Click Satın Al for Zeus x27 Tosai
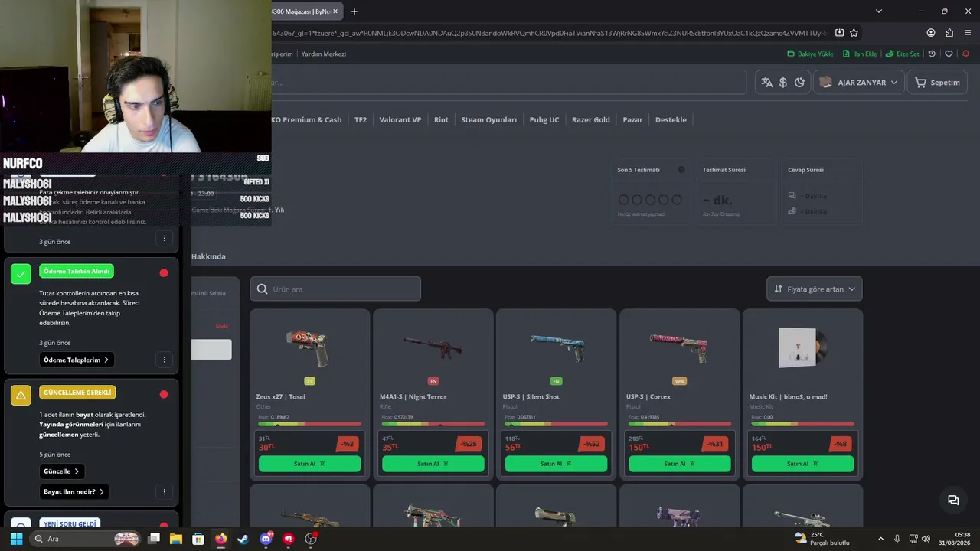The width and height of the screenshot is (980, 551). point(309,463)
